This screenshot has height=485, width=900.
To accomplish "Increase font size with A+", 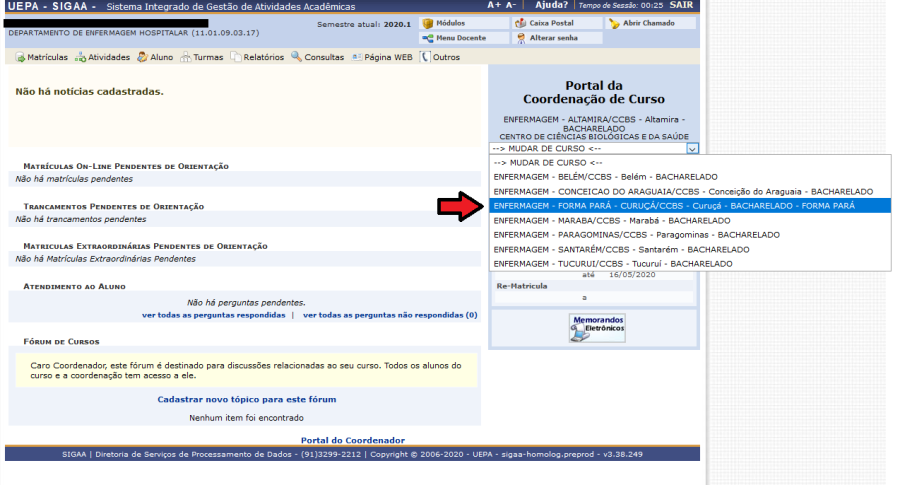I will click(x=494, y=5).
